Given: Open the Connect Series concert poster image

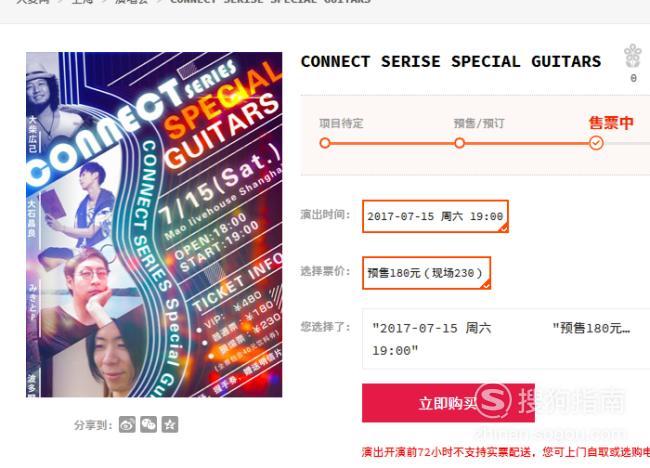Looking at the screenshot, I should (x=154, y=225).
